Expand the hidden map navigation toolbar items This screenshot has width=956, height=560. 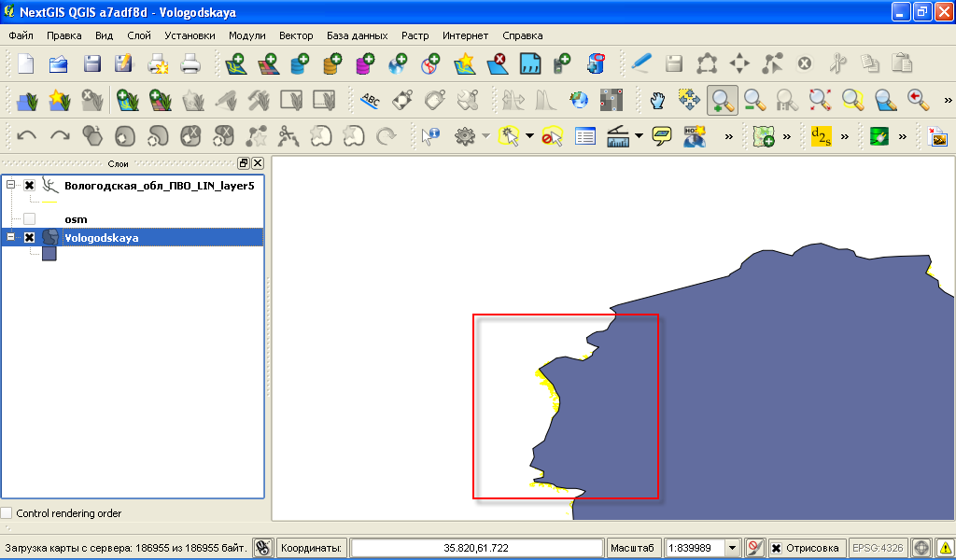(948, 100)
